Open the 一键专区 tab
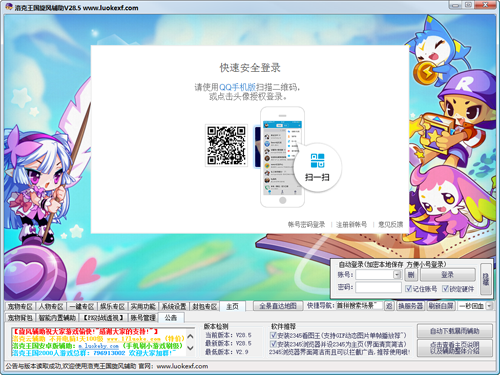 pos(81,306)
